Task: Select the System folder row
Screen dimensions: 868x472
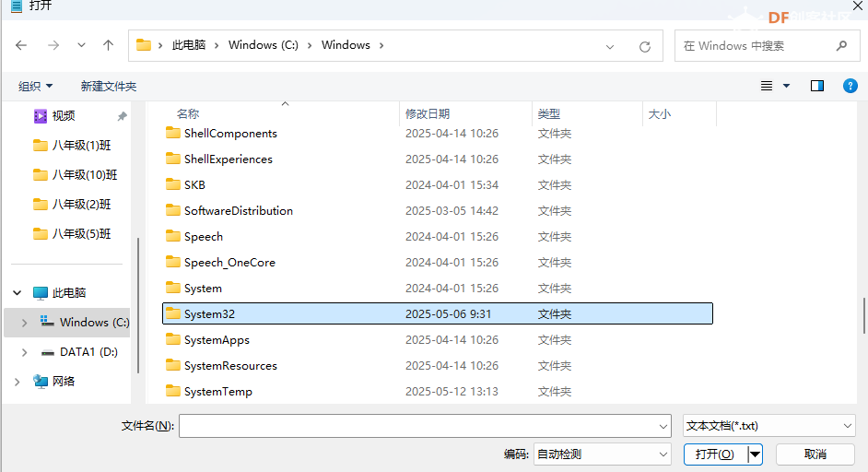Action: point(438,288)
